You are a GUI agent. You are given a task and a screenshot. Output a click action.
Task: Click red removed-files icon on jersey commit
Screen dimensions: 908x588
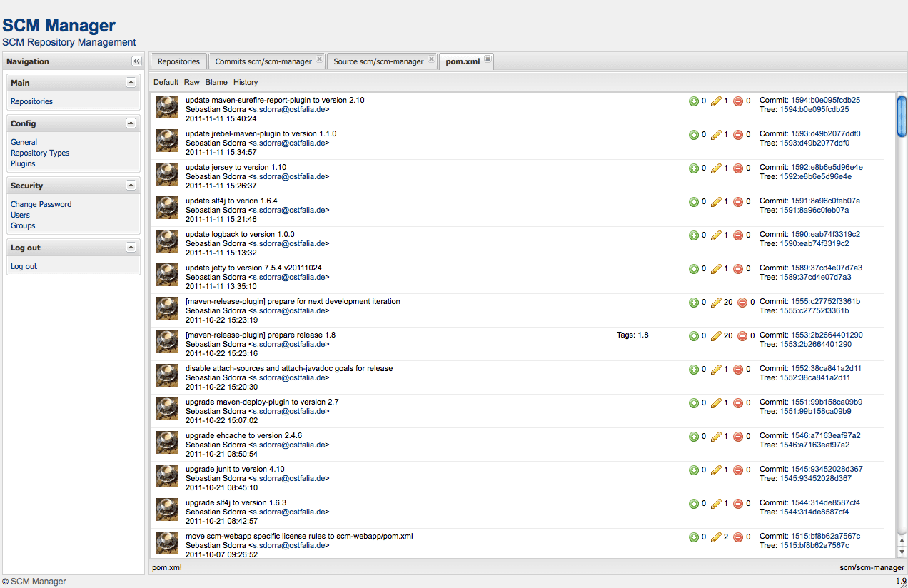(x=738, y=168)
